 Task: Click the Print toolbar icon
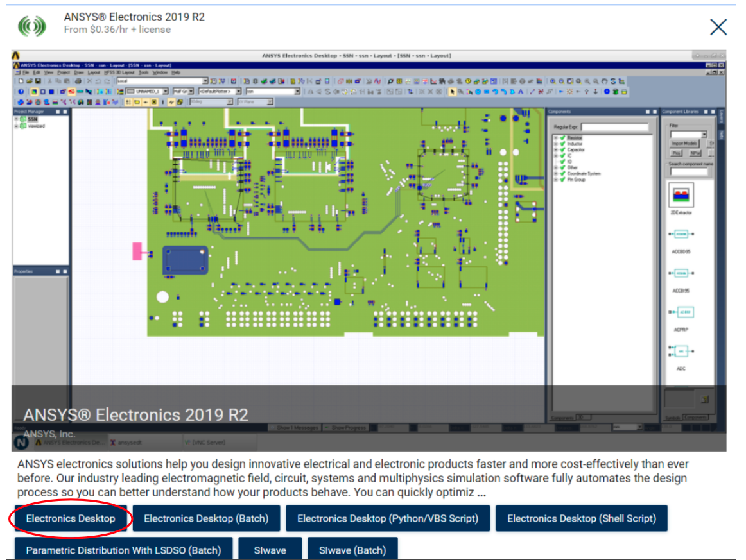pyautogui.click(x=78, y=81)
